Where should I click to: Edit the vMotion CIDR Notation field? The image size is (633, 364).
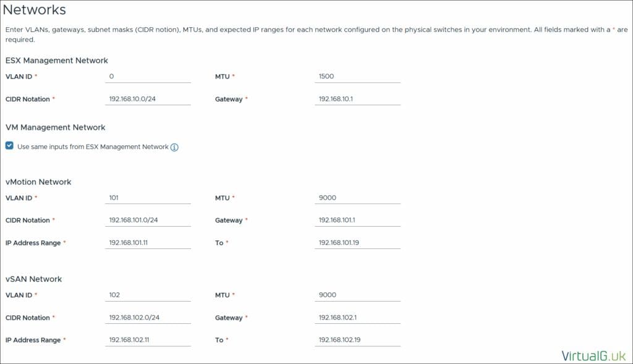click(148, 220)
